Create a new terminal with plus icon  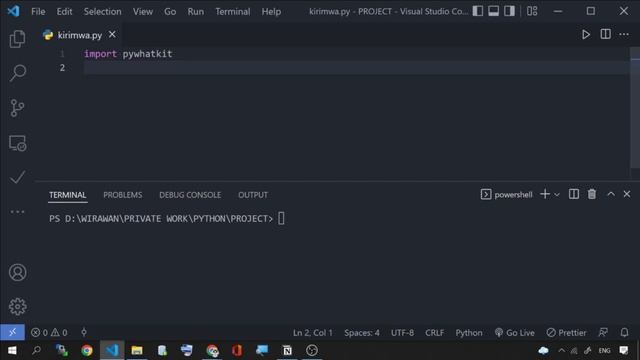point(544,194)
